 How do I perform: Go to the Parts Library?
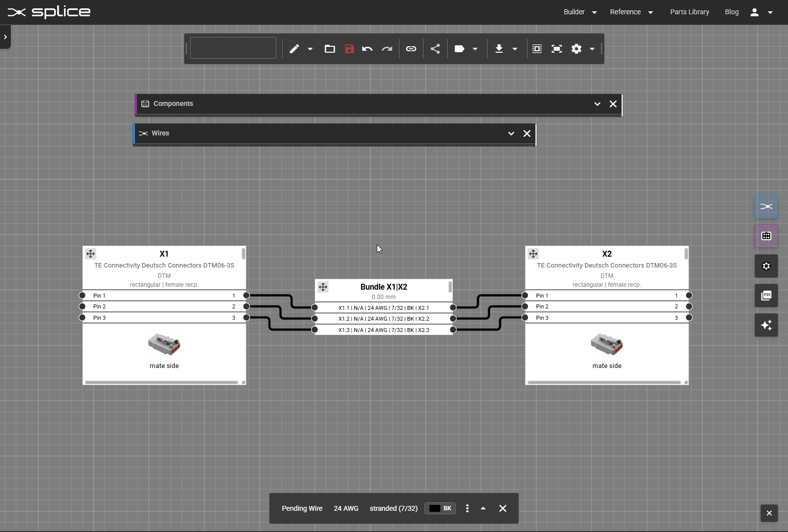click(689, 12)
